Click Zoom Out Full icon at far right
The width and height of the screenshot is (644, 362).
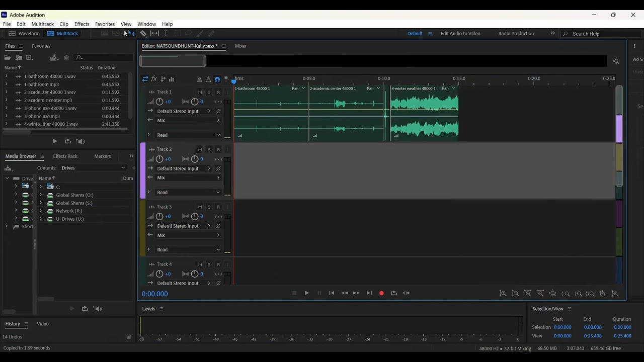point(615,294)
